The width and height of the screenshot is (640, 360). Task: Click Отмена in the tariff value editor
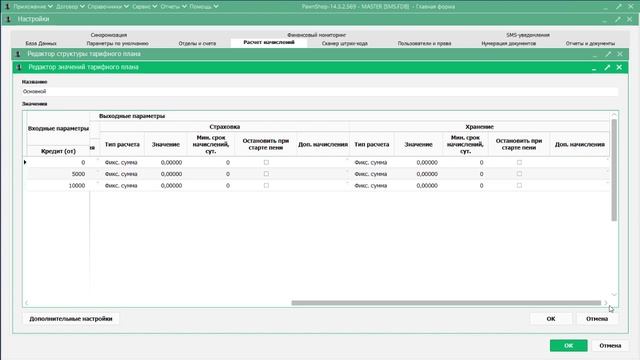[597, 319]
